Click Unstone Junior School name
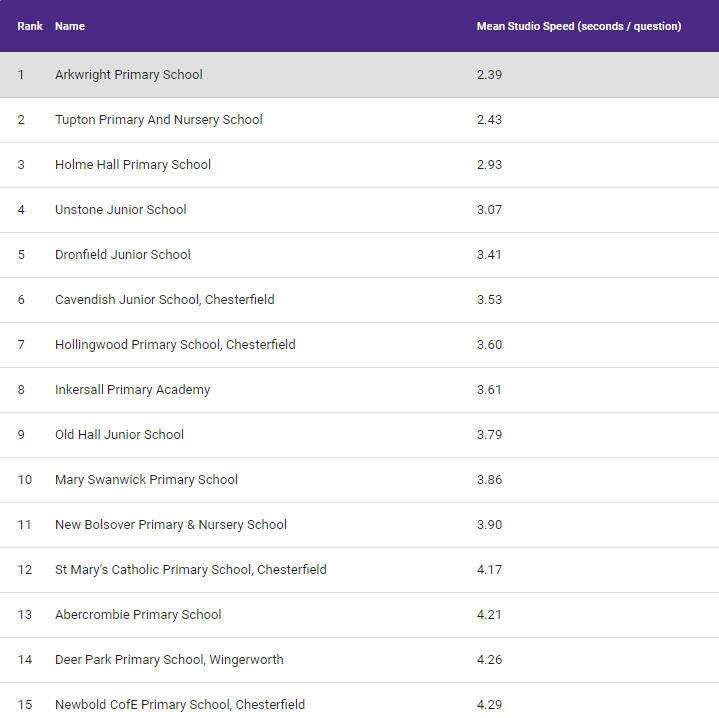Image resolution: width=719 pixels, height=718 pixels. click(x=121, y=209)
